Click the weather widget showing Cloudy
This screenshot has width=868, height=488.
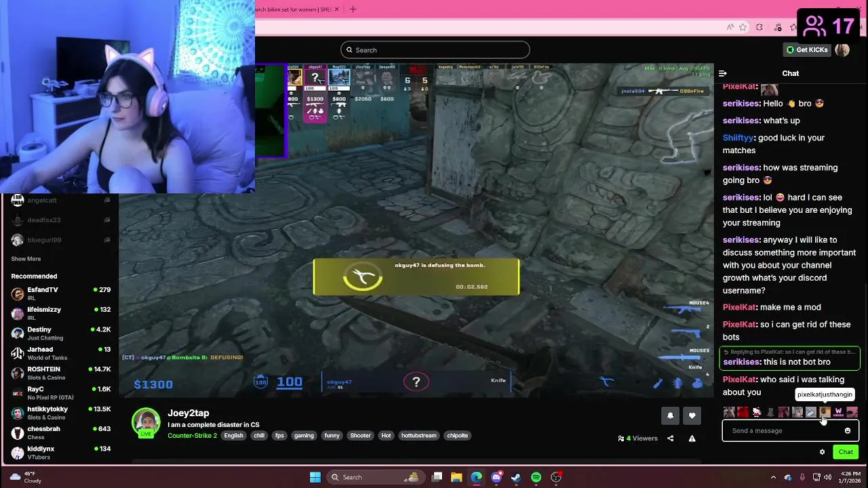pyautogui.click(x=26, y=477)
